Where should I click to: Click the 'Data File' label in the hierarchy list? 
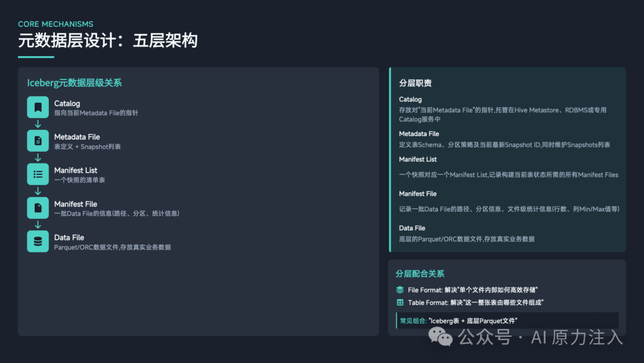69,238
